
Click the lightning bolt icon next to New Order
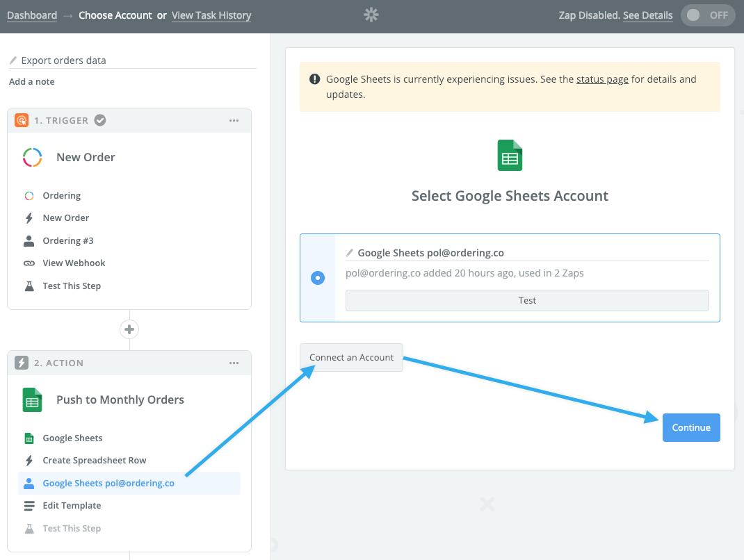click(x=29, y=218)
